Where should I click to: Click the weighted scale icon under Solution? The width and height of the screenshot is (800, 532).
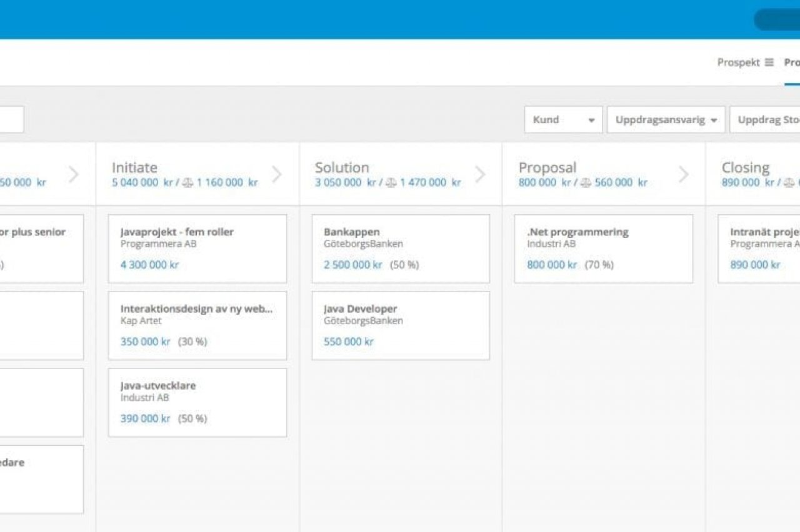pyautogui.click(x=391, y=183)
